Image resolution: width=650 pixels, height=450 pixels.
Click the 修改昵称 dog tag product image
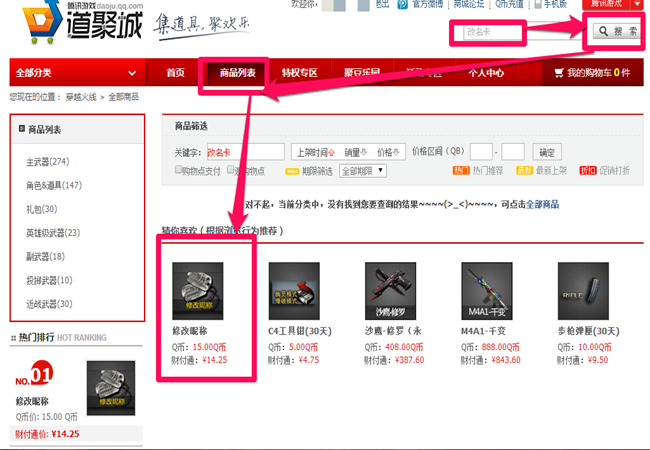[198, 291]
